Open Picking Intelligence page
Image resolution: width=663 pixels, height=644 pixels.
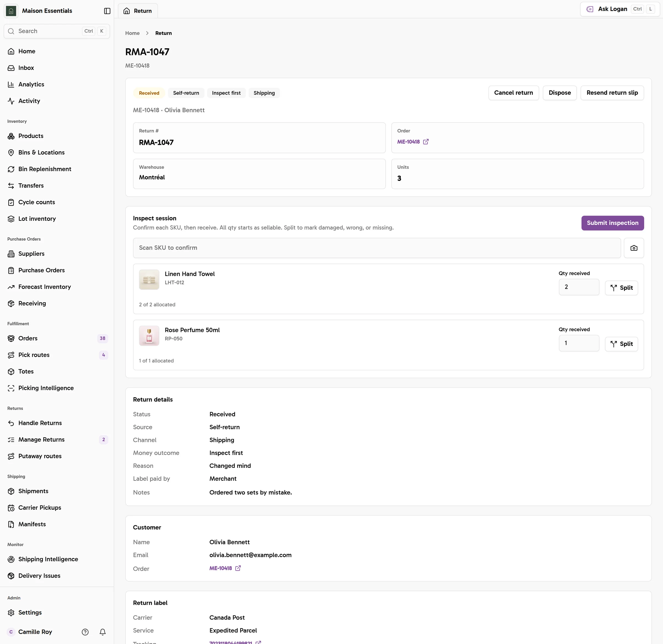[x=57, y=388]
